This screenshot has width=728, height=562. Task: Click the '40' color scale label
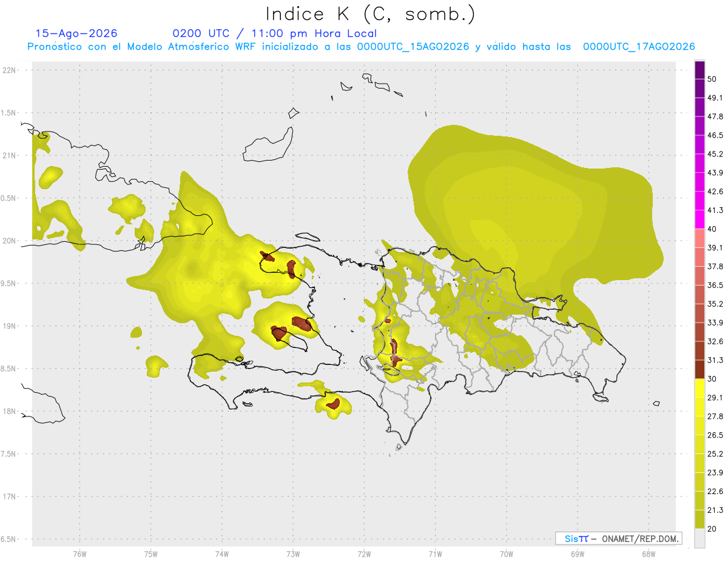(x=713, y=229)
